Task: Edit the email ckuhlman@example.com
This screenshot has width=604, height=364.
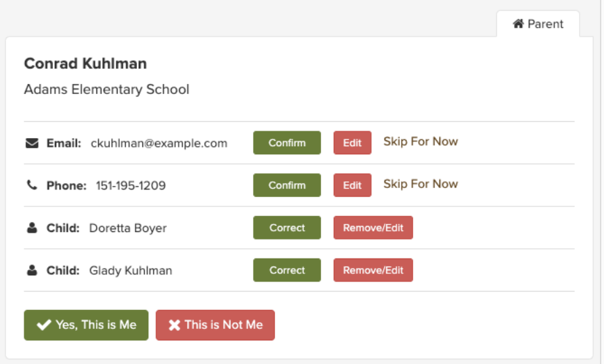Action: click(353, 143)
